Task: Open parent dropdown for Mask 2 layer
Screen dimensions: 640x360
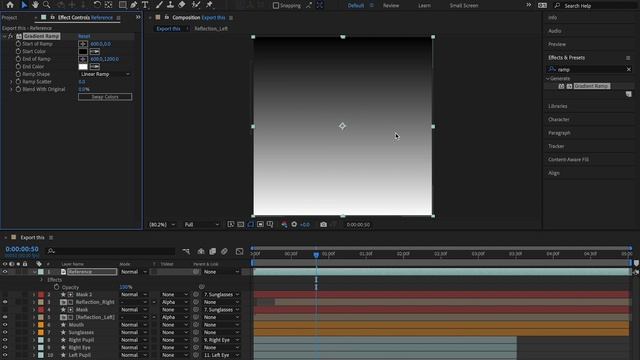Action: coord(221,295)
